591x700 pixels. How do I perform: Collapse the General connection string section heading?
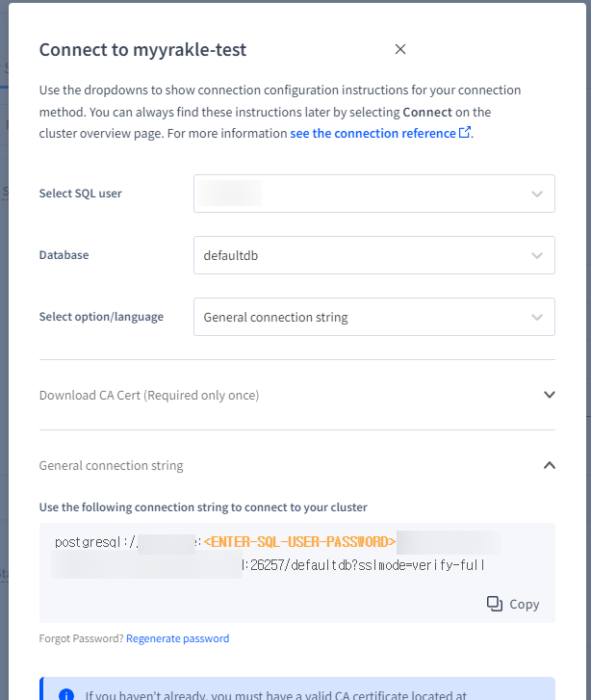pos(111,465)
